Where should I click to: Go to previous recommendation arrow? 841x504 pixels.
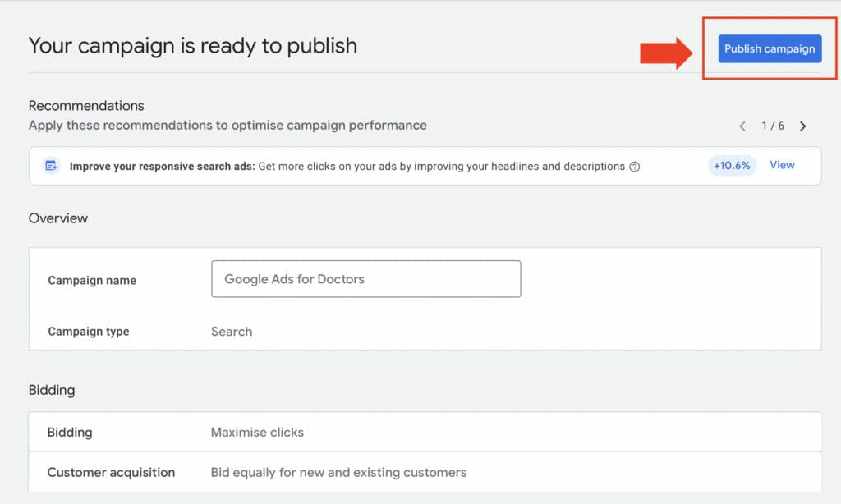[742, 126]
